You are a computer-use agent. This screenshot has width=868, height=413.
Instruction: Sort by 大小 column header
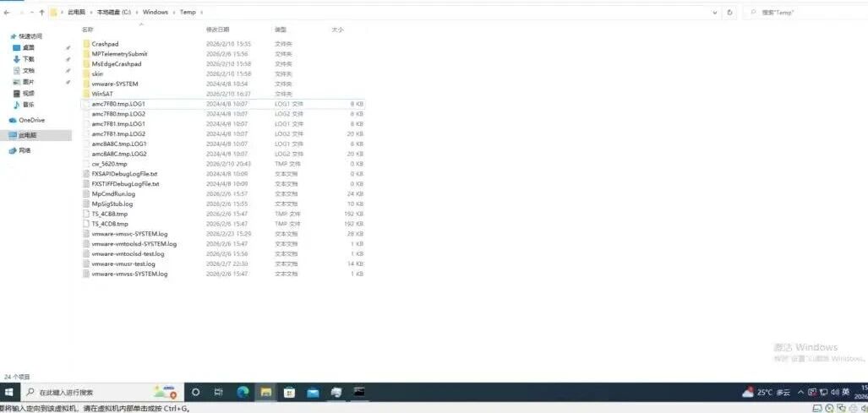point(337,30)
